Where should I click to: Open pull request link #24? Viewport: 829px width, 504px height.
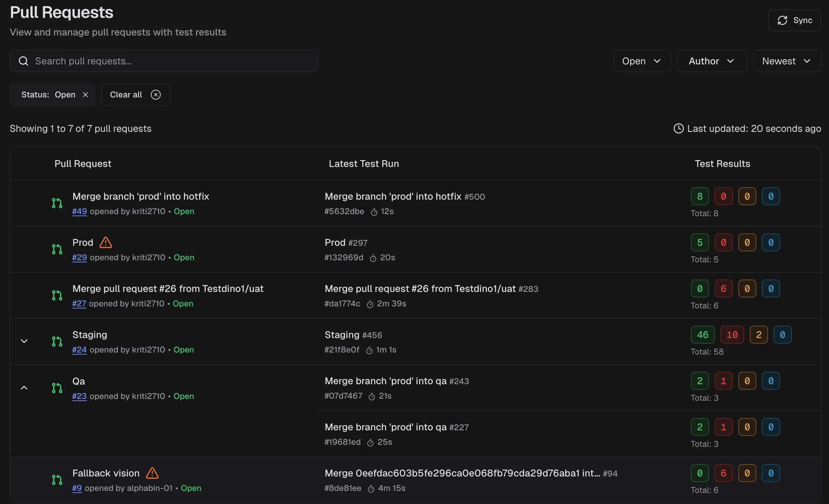click(79, 350)
